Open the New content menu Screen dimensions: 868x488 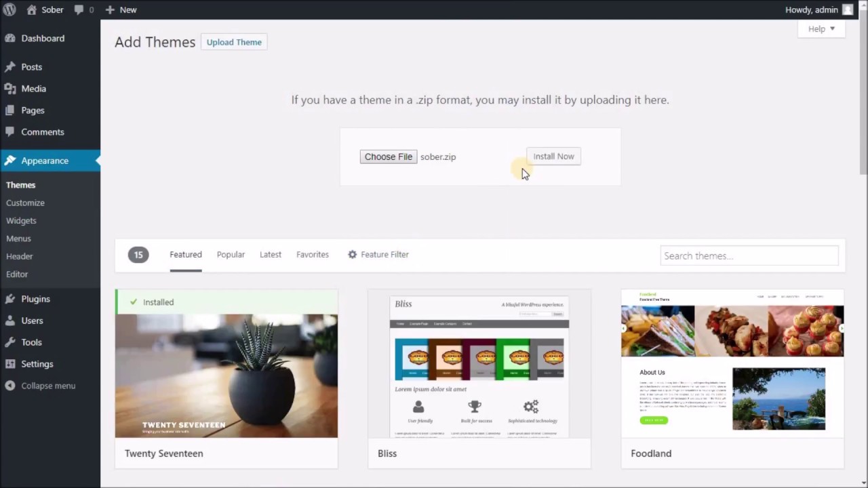click(121, 9)
